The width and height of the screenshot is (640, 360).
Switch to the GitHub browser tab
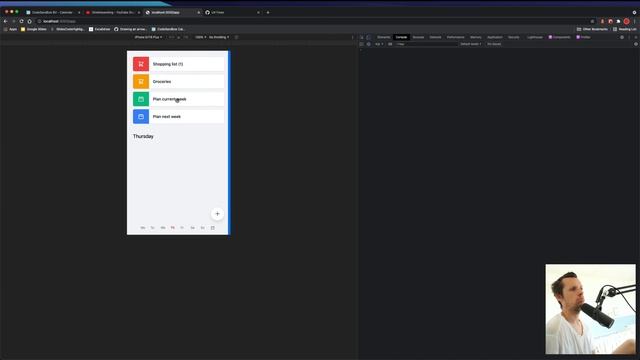pos(232,12)
